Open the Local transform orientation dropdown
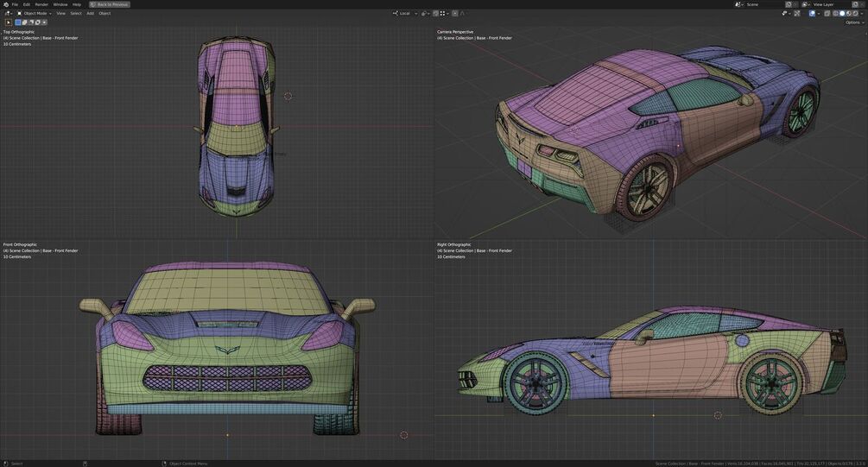868x467 pixels. click(405, 13)
